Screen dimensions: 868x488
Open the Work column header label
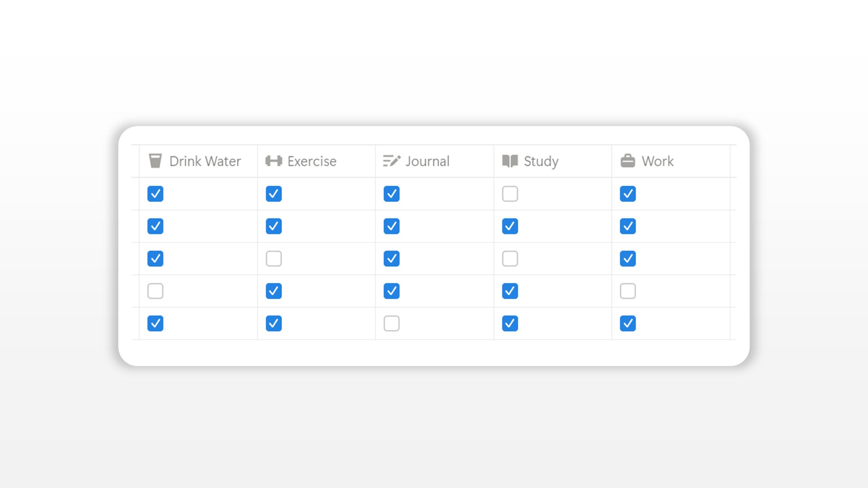coord(657,161)
